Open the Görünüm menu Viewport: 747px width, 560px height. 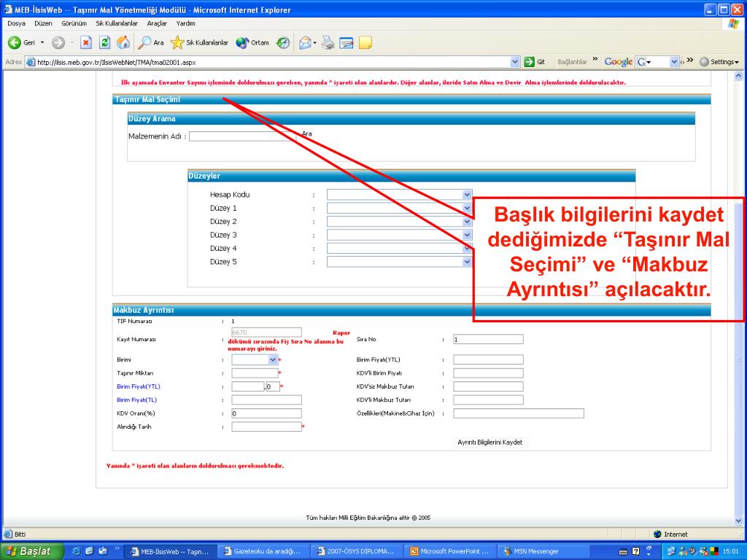pos(74,23)
